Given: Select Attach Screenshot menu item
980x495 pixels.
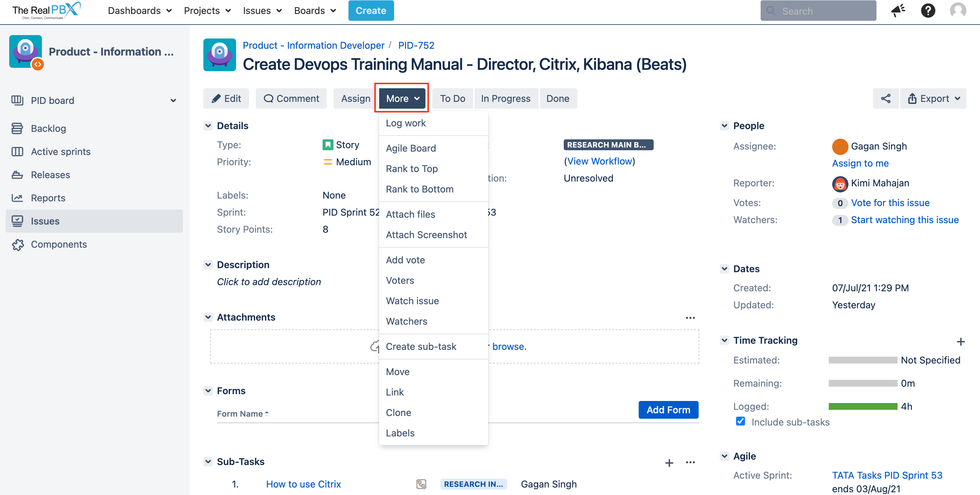Looking at the screenshot, I should click(433, 235).
